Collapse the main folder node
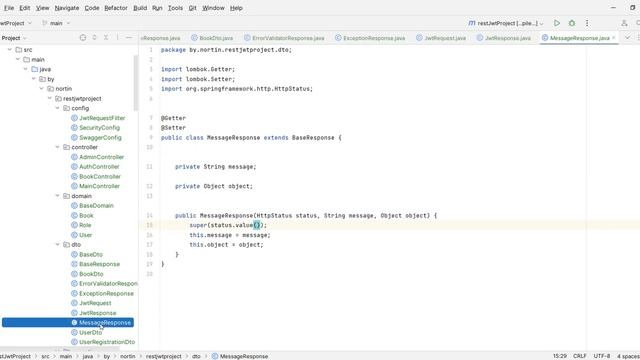 coord(18,59)
